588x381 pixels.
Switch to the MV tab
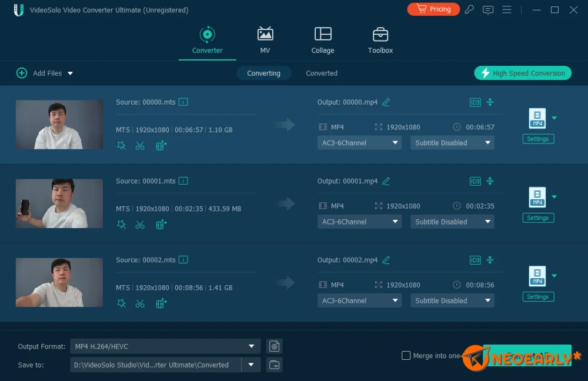265,41
